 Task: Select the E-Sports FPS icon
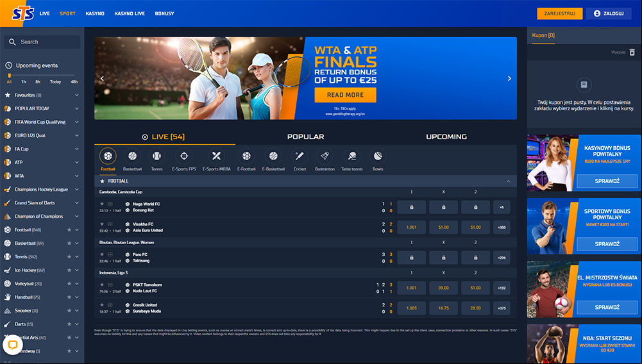tap(184, 156)
